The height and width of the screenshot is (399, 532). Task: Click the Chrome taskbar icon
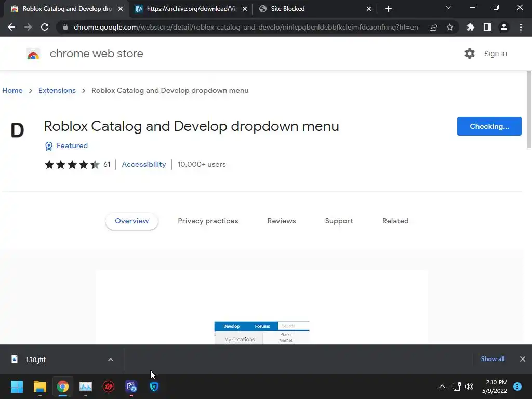tap(63, 387)
